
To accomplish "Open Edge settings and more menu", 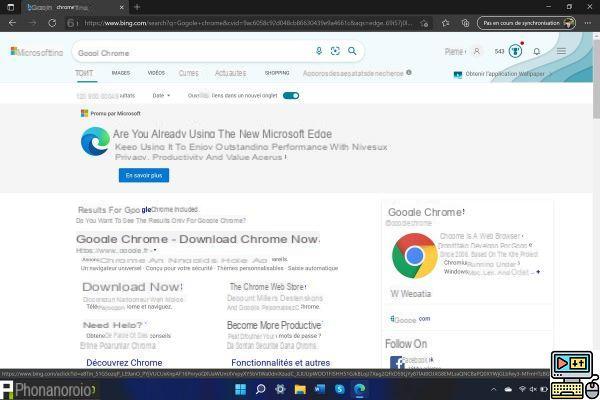I will point(588,23).
